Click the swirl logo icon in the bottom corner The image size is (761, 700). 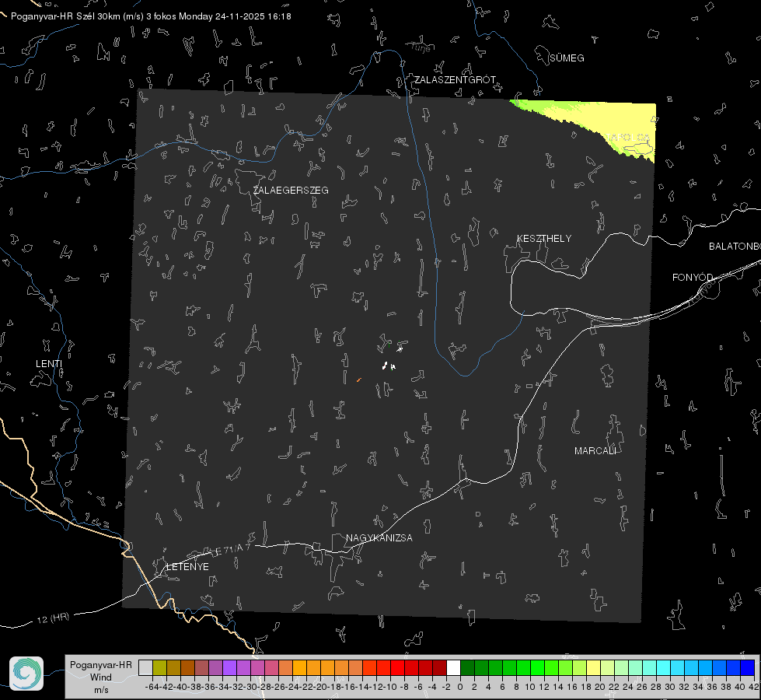tap(26, 674)
